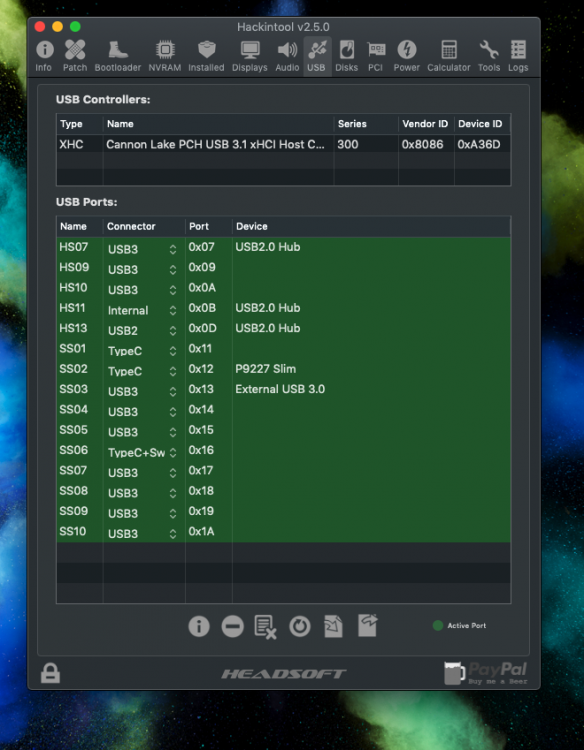The image size is (584, 750).
Task: Select the USB toolbar tab
Action: [x=317, y=56]
